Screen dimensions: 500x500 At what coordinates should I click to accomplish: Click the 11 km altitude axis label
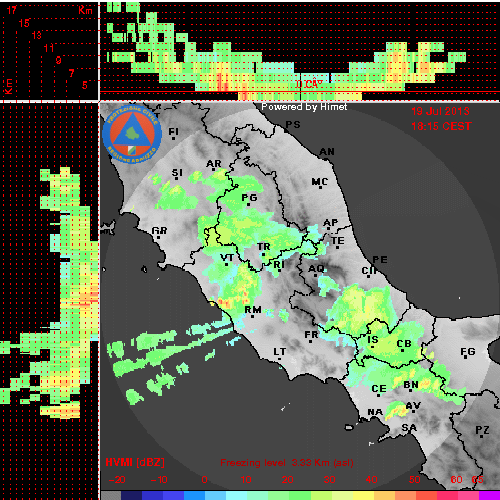click(49, 48)
